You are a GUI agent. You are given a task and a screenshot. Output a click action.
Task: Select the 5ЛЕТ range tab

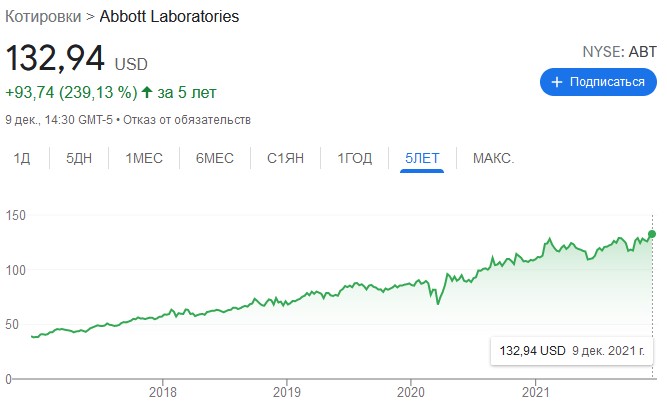coord(422,158)
